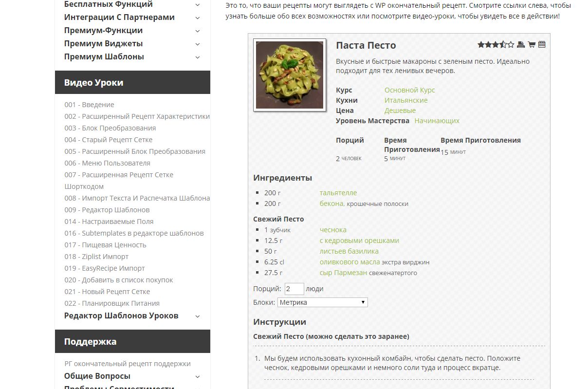Image resolution: width=588 pixels, height=389 pixels.
Task: Expand Премиум Виджеты section
Action: tap(198, 44)
